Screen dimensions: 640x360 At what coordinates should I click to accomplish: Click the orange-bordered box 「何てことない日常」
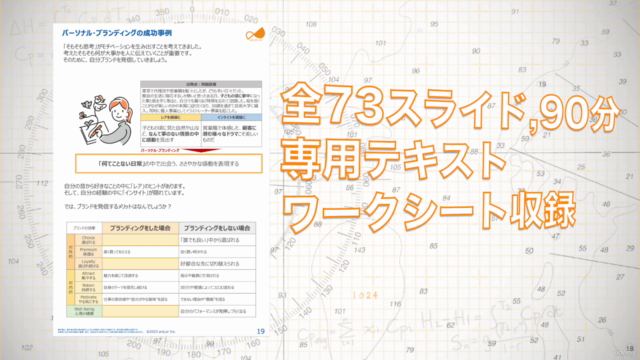point(169,164)
